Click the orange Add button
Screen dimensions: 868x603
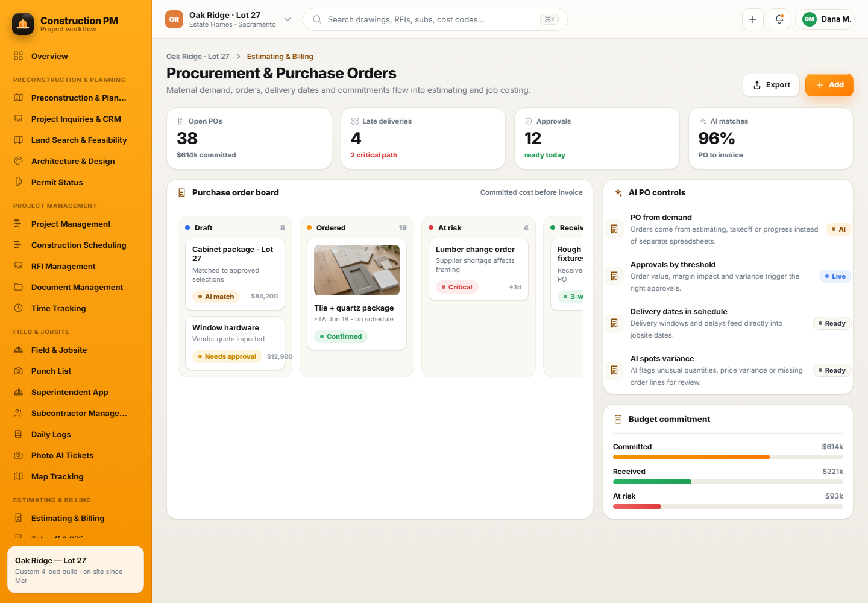click(829, 85)
